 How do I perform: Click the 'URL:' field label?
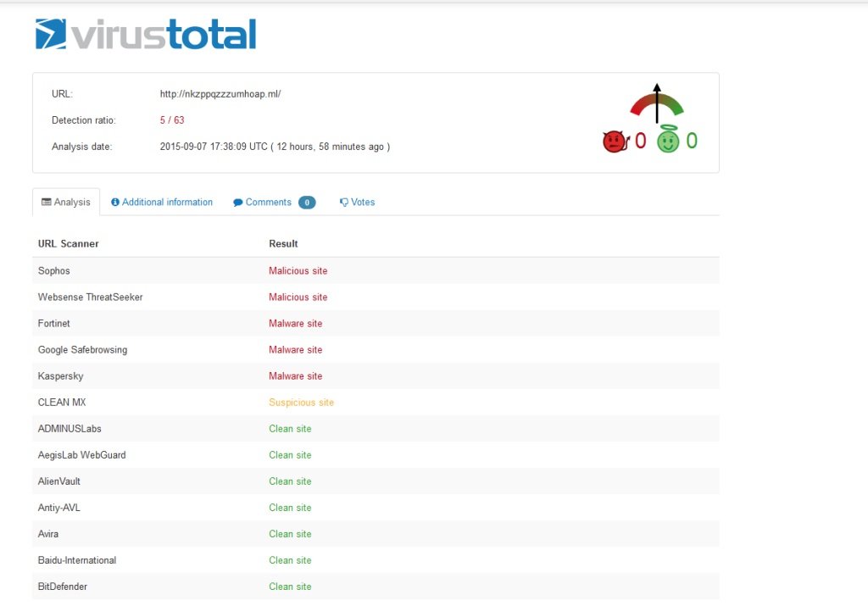(62, 94)
